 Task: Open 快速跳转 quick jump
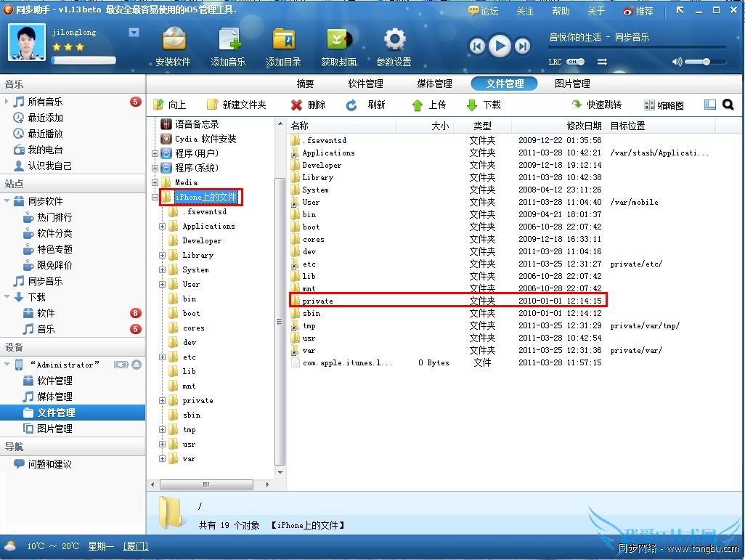pos(596,105)
